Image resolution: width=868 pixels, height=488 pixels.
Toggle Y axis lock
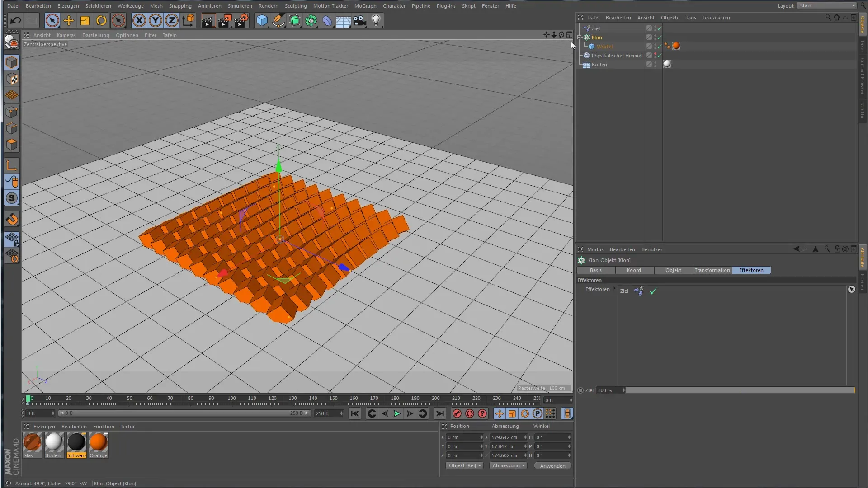156,20
